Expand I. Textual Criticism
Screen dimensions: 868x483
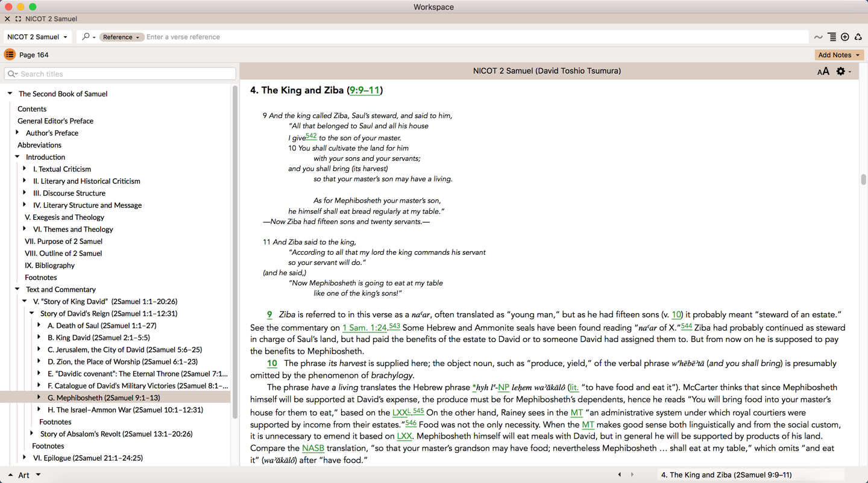[x=25, y=169]
